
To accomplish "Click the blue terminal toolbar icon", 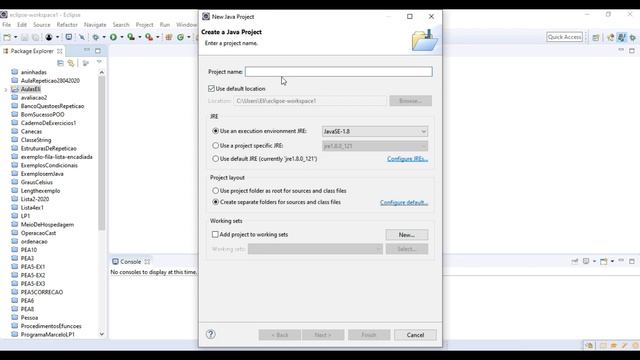I will 69,37.
